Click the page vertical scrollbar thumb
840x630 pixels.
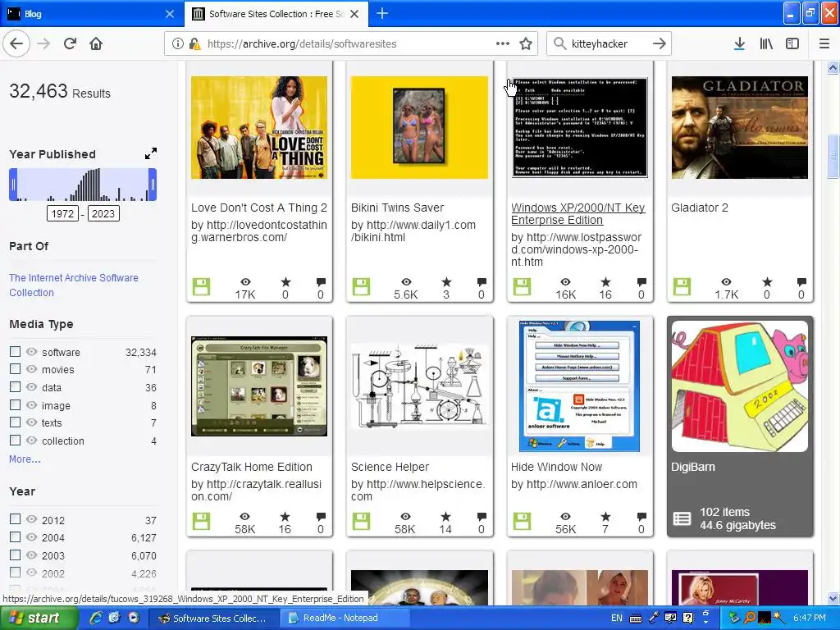(x=833, y=156)
